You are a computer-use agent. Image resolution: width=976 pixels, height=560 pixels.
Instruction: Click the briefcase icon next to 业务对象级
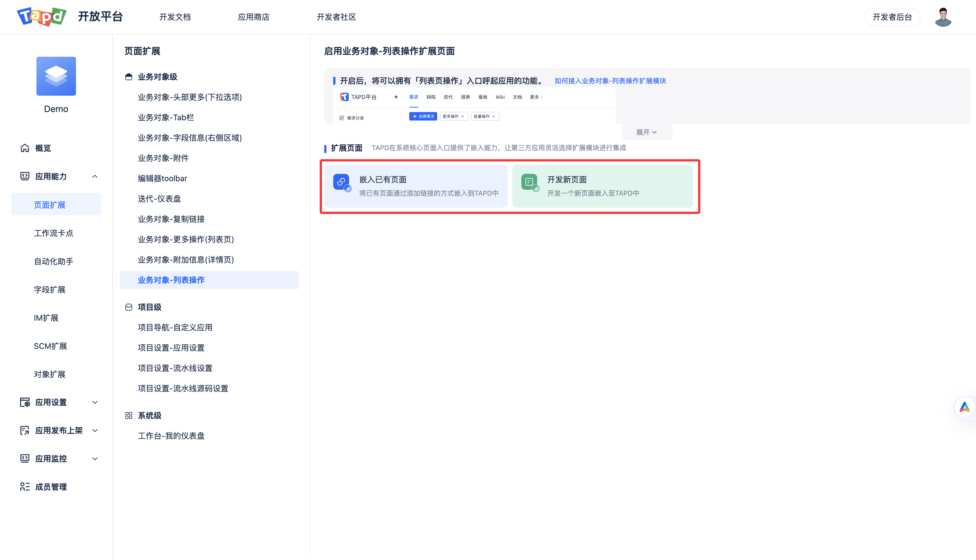click(x=128, y=76)
